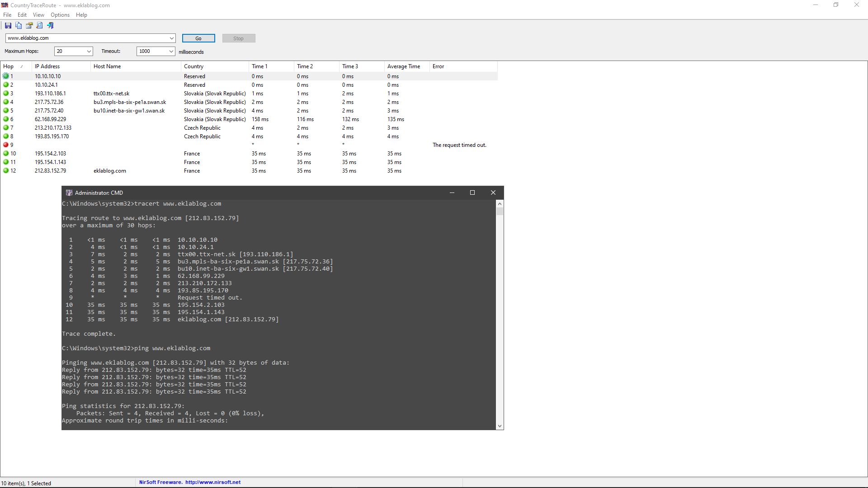Select host name bu10.inet-ba-six-gw1.swan.sk
The height and width of the screenshot is (488, 868).
(x=129, y=111)
